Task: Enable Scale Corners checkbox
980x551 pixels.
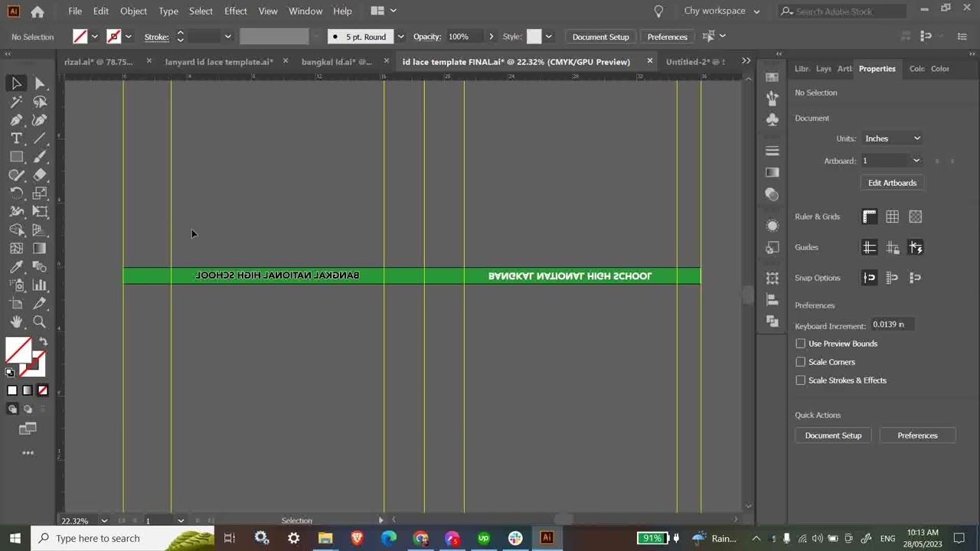Action: click(801, 362)
